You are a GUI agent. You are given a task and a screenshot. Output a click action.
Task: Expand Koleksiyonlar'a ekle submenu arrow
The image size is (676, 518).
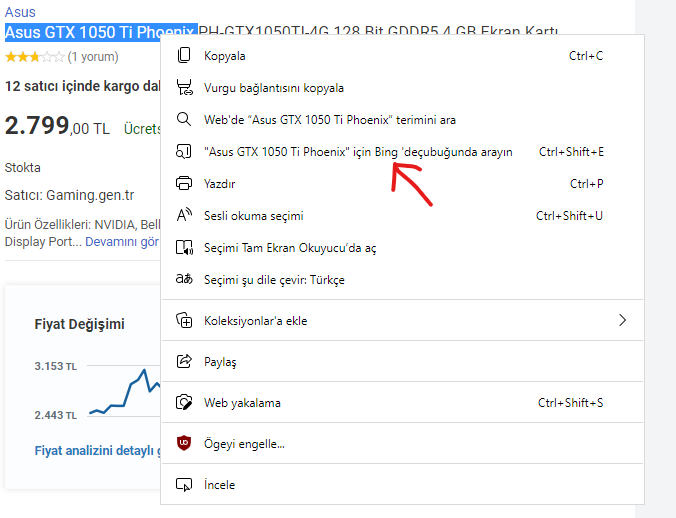tap(622, 320)
